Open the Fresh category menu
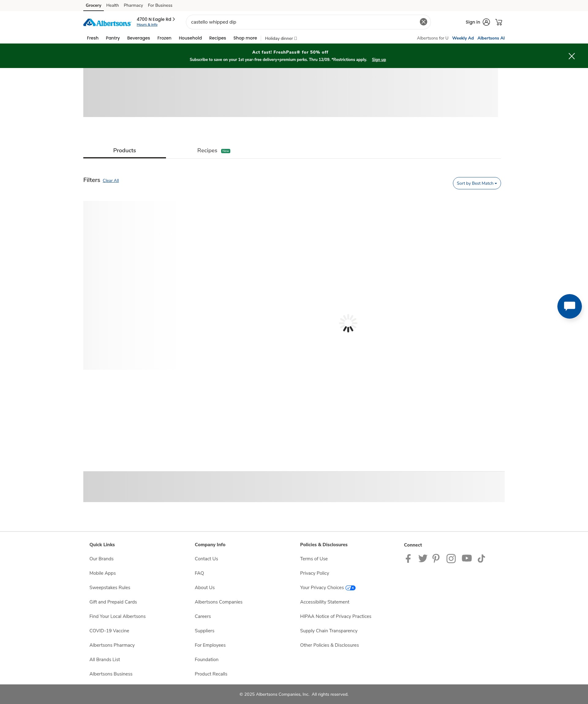The width and height of the screenshot is (588, 704). [x=92, y=38]
